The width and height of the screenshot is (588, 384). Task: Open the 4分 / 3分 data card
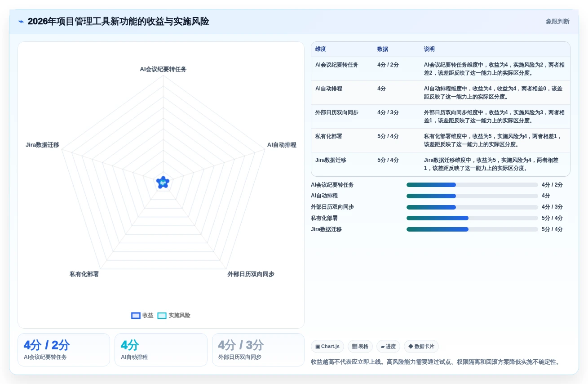pos(258,350)
